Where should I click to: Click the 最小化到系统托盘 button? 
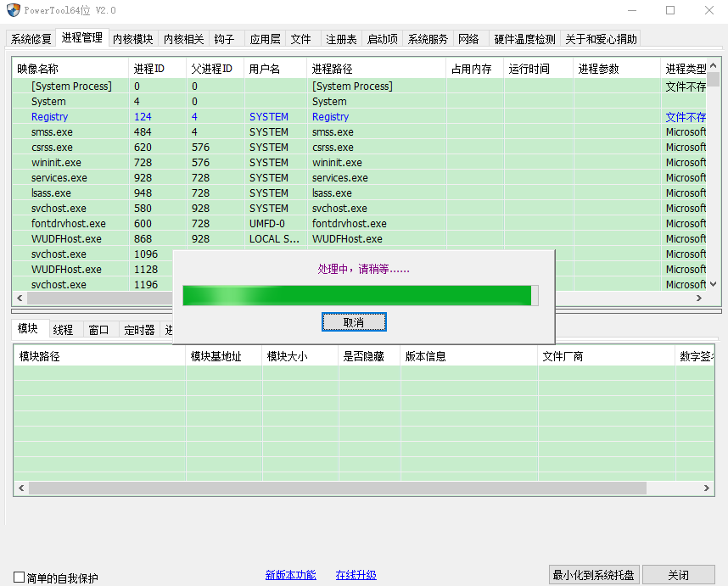pyautogui.click(x=594, y=575)
